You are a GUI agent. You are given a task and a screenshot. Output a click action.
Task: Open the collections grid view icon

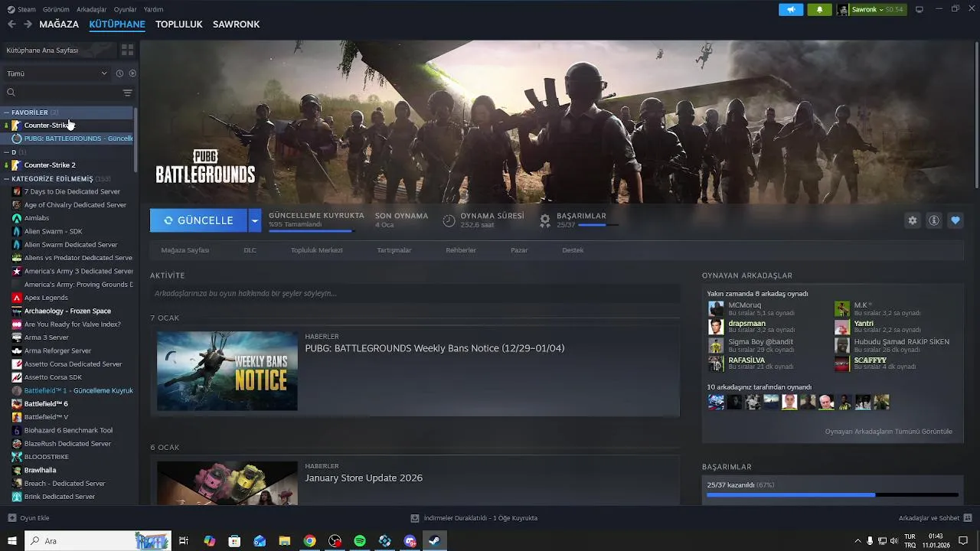(x=127, y=50)
